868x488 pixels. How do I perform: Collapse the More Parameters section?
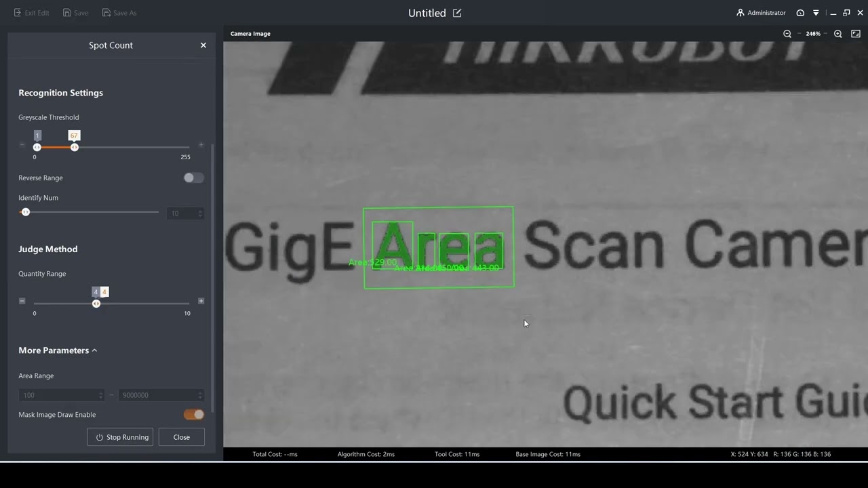click(x=58, y=350)
